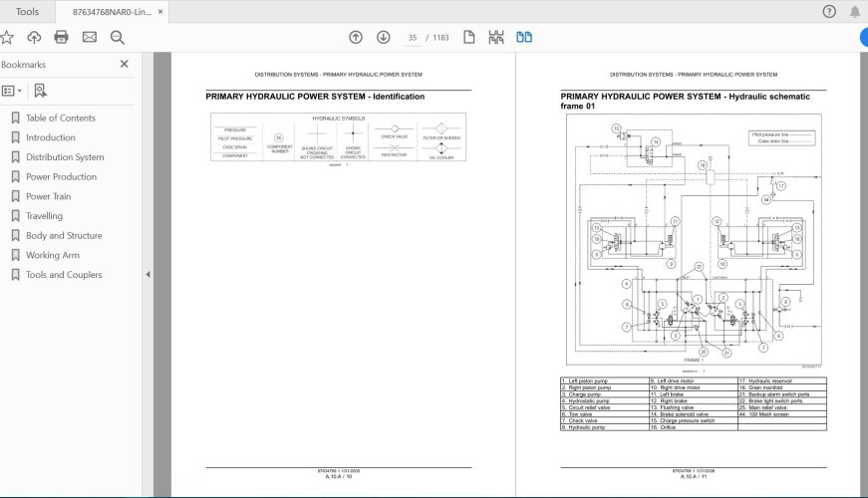This screenshot has height=498, width=868.
Task: Print the document with printer icon
Action: [x=62, y=38]
